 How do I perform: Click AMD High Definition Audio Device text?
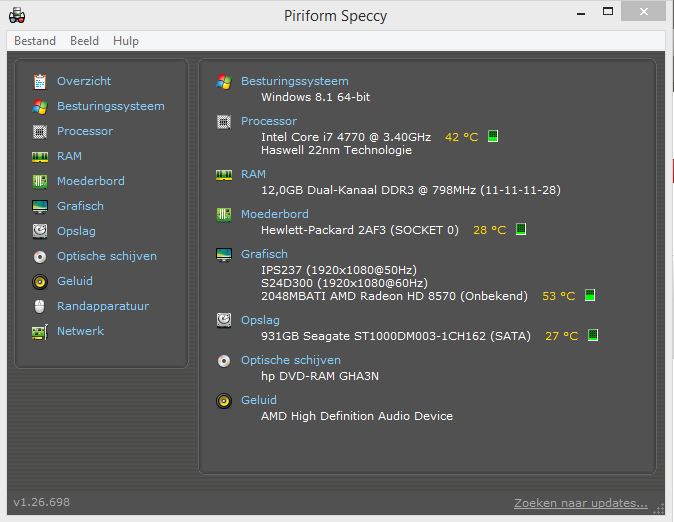click(x=357, y=416)
